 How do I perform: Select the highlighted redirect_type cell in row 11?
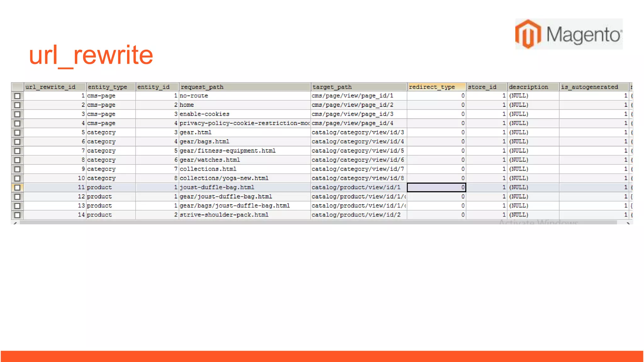pyautogui.click(x=436, y=188)
